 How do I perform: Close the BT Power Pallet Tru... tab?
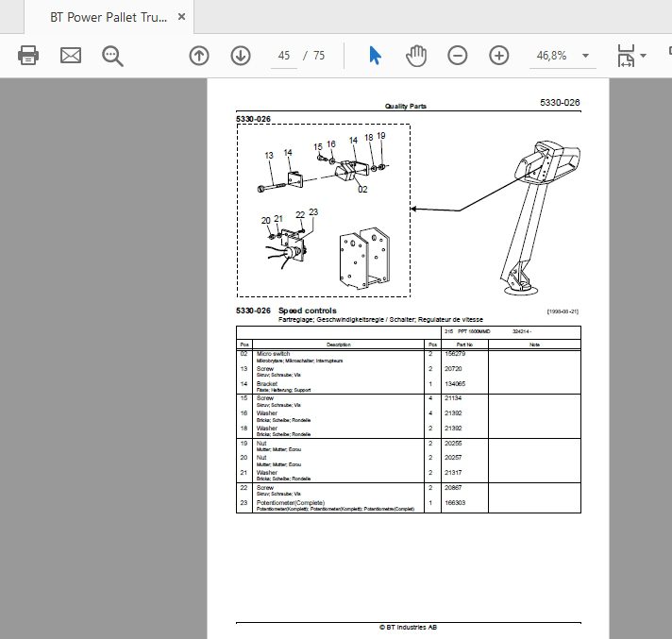click(182, 17)
